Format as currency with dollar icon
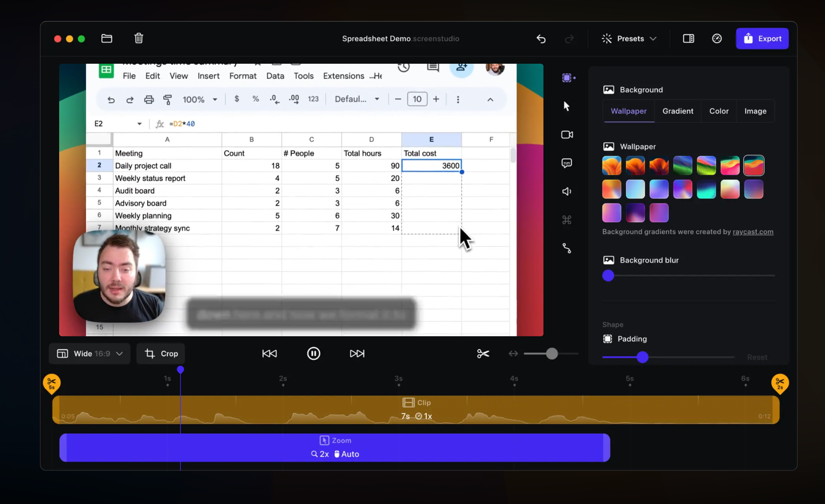This screenshot has width=825, height=504. point(237,99)
